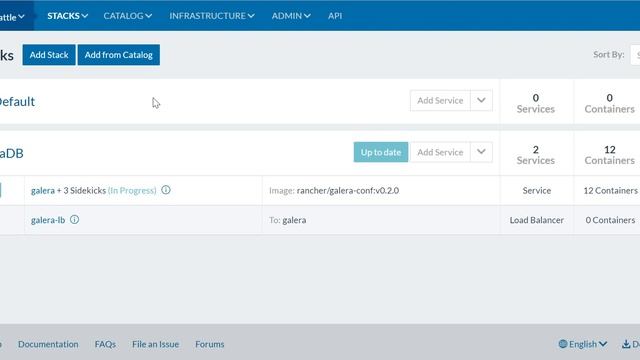
Task: Expand the MariaDB stack Add Service chevron
Action: [x=481, y=152]
